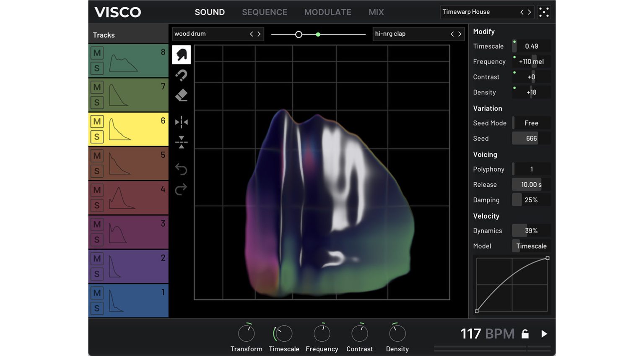Solo track 8
This screenshot has height=356, width=644.
tap(97, 68)
